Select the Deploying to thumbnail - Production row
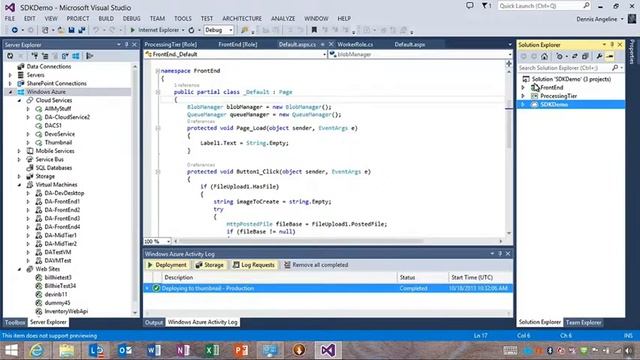Image resolution: width=640 pixels, height=360 pixels. (328, 288)
